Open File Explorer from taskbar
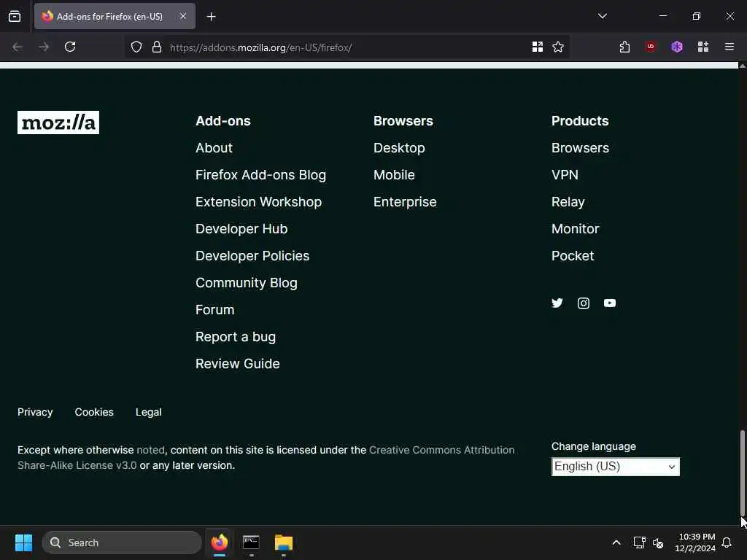The image size is (747, 560). point(284,542)
